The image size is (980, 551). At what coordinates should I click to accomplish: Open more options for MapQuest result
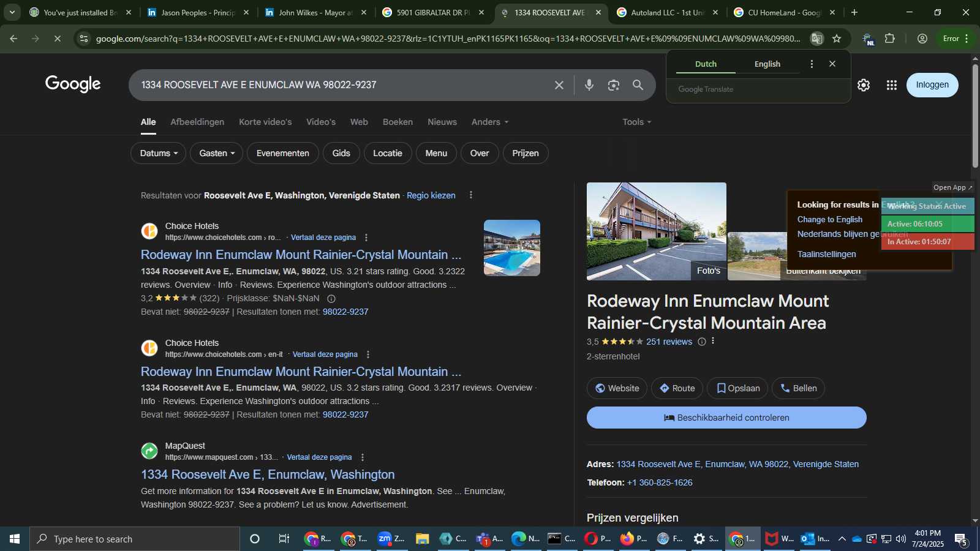coord(363,457)
